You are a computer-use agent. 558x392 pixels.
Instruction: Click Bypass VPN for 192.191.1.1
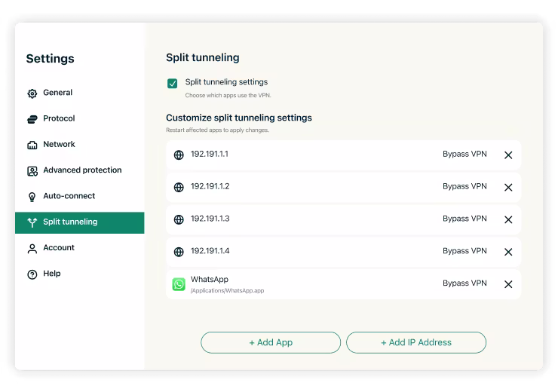[464, 154]
